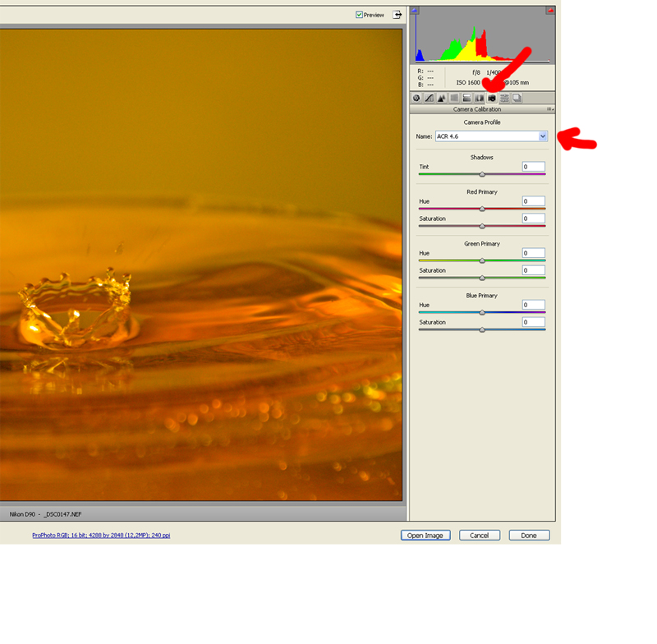Click the Red Primary Hue value field
The width and height of the screenshot is (657, 644).
[533, 201]
